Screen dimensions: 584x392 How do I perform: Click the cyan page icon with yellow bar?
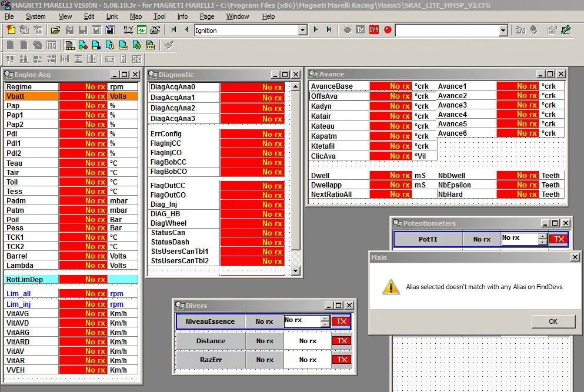tap(124, 45)
